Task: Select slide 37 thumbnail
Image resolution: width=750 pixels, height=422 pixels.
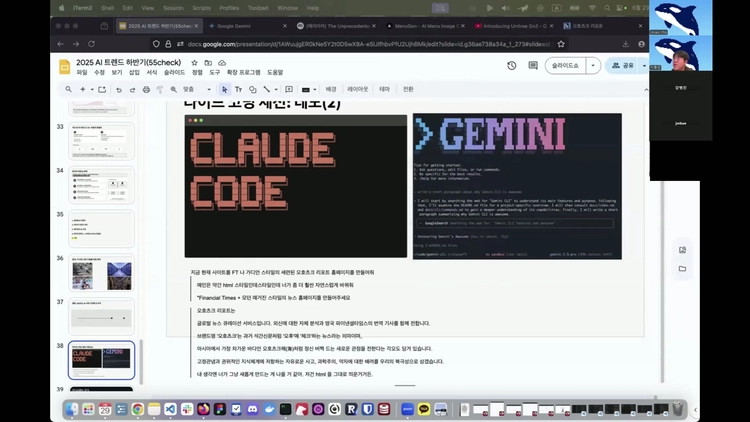Action: (x=101, y=317)
